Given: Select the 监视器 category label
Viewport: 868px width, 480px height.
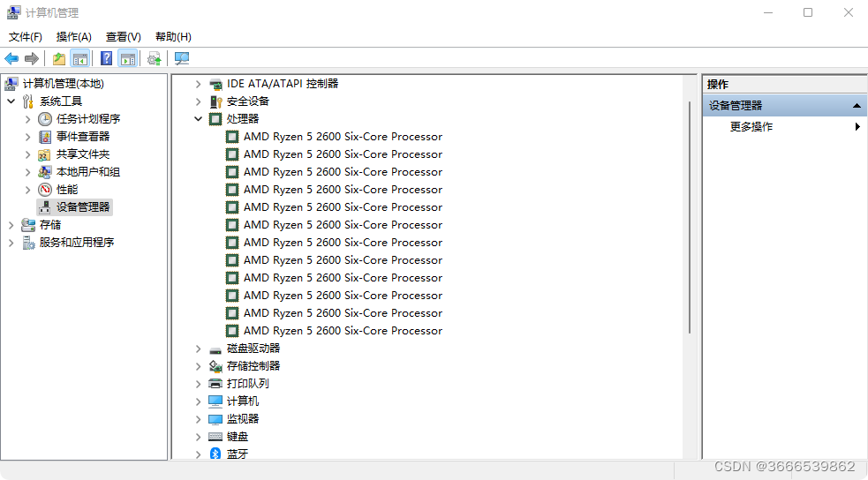Looking at the screenshot, I should [x=243, y=419].
